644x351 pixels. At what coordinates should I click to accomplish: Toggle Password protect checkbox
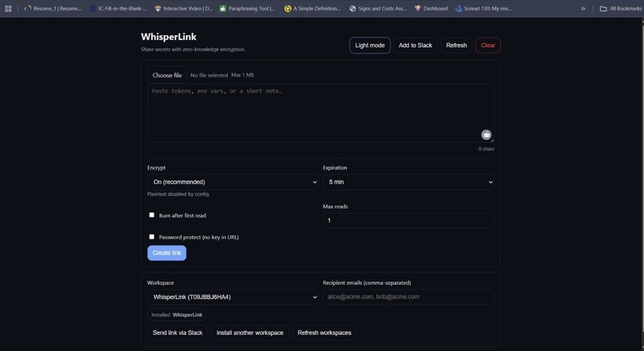click(152, 237)
